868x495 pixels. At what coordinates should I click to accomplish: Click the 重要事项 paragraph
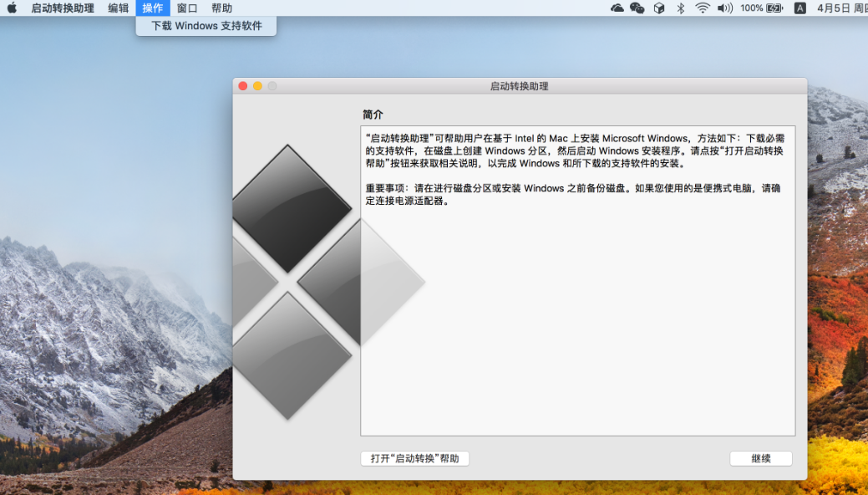[572, 195]
